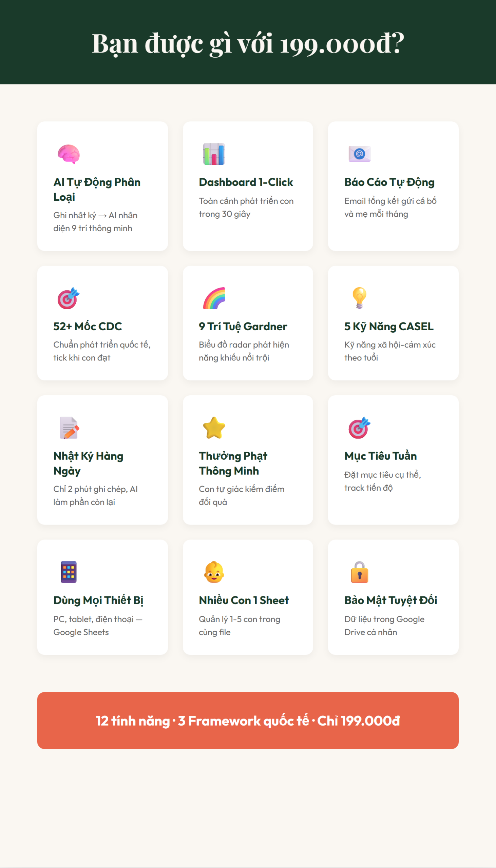Click the Nhiều Con 1 Sheet description text

(x=239, y=625)
